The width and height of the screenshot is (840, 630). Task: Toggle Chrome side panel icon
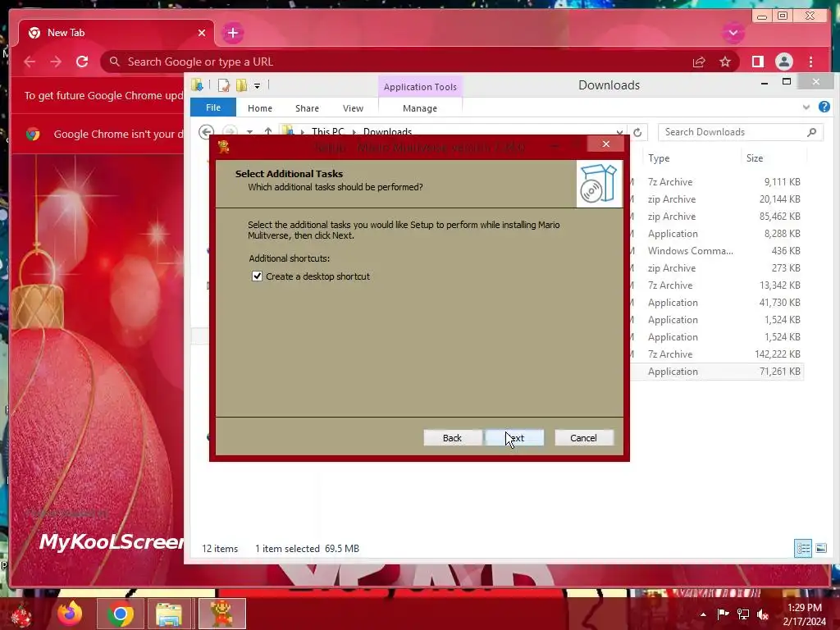click(x=757, y=62)
